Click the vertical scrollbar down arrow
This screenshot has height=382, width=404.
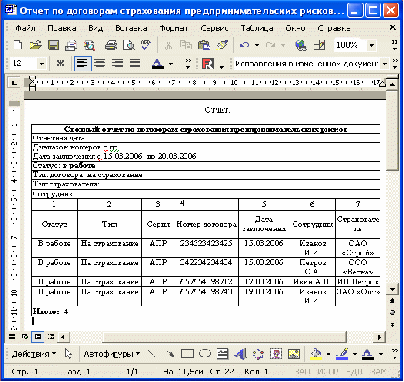pyautogui.click(x=393, y=289)
